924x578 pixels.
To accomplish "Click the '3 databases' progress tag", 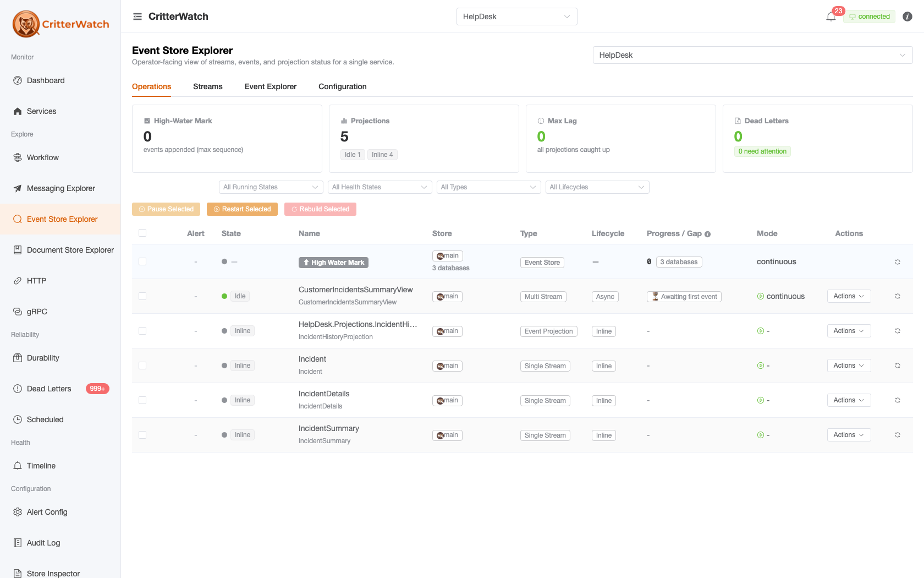I will click(679, 262).
